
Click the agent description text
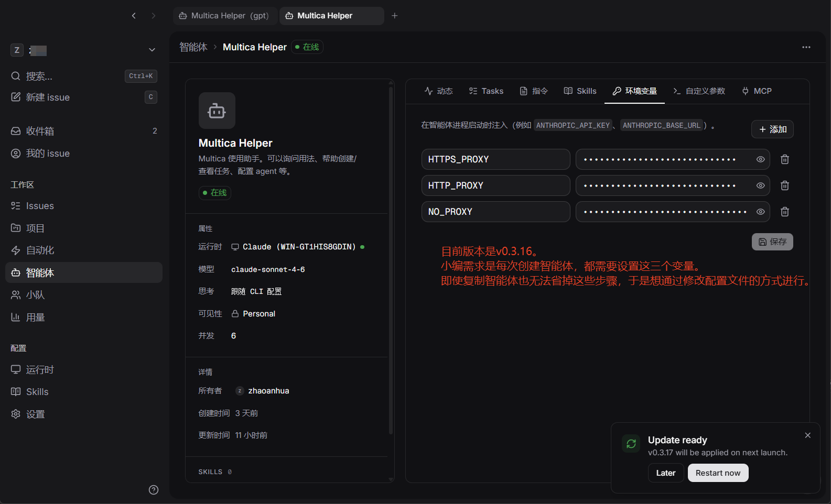(x=277, y=165)
